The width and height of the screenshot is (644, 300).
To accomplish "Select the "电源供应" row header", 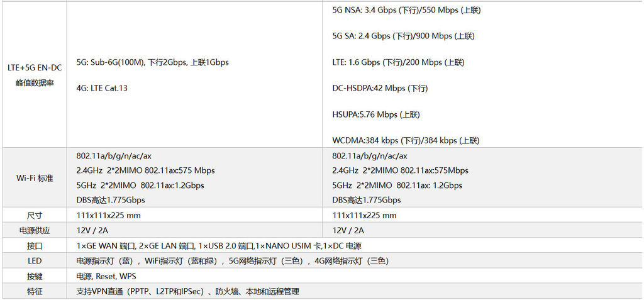I will pos(35,230).
